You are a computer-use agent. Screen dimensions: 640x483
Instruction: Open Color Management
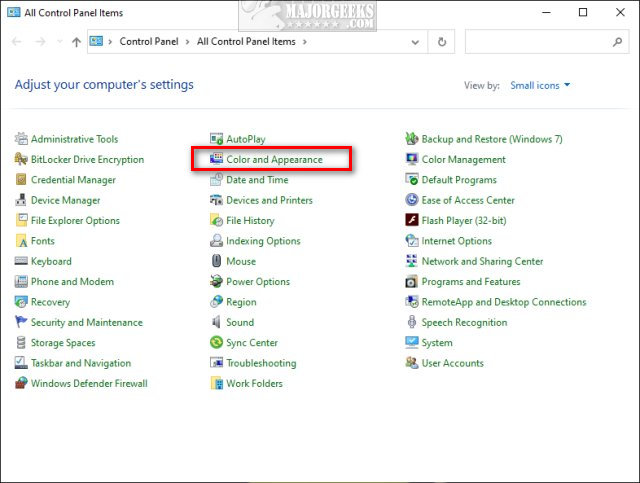tap(463, 160)
